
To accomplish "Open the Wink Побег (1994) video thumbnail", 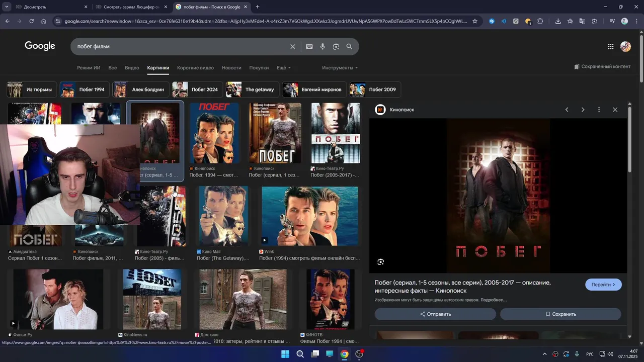I will point(310,216).
